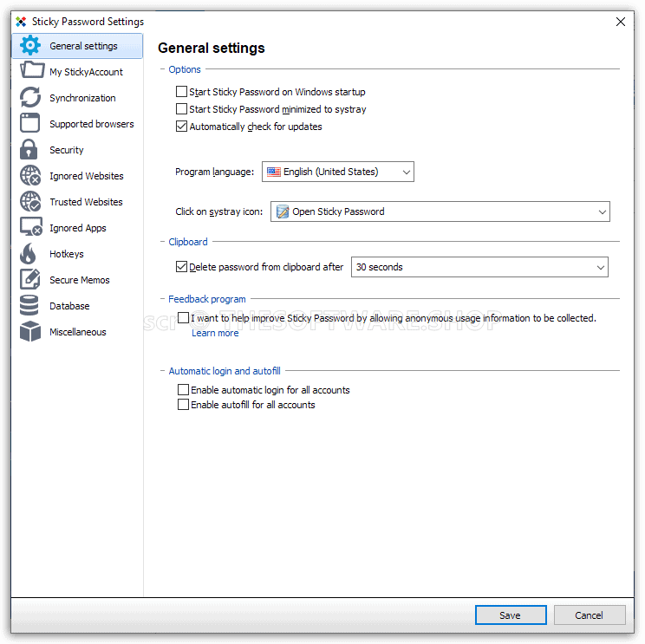Click the My StickyAccount folder icon
This screenshot has width=645, height=644.
coord(32,70)
